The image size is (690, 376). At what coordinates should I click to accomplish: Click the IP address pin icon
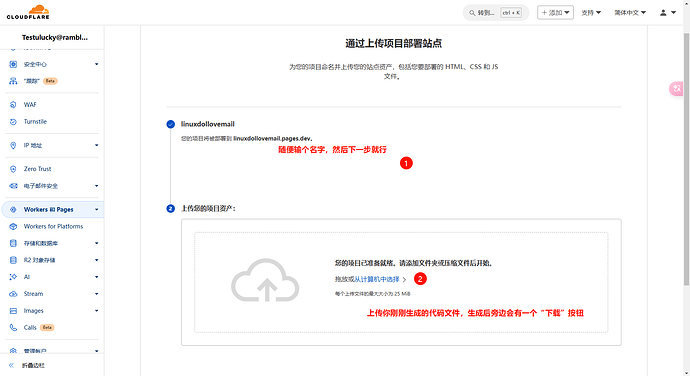13,145
